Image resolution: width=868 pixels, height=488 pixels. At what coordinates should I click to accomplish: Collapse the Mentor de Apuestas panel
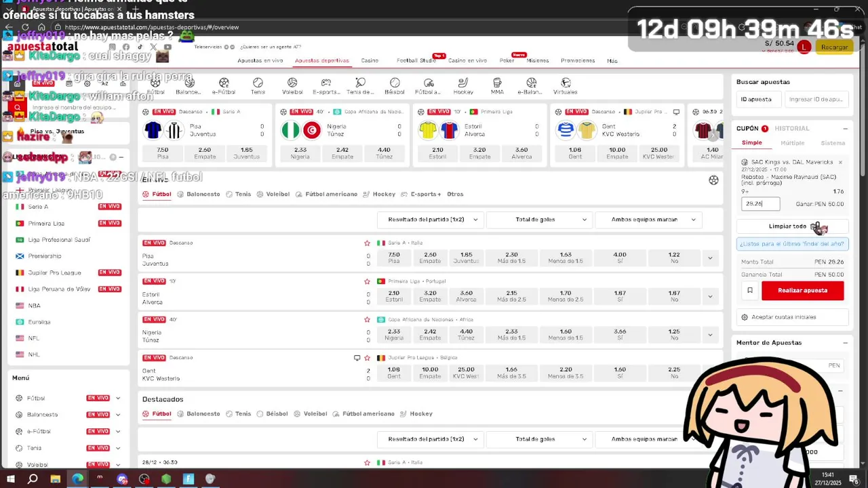pyautogui.click(x=845, y=343)
